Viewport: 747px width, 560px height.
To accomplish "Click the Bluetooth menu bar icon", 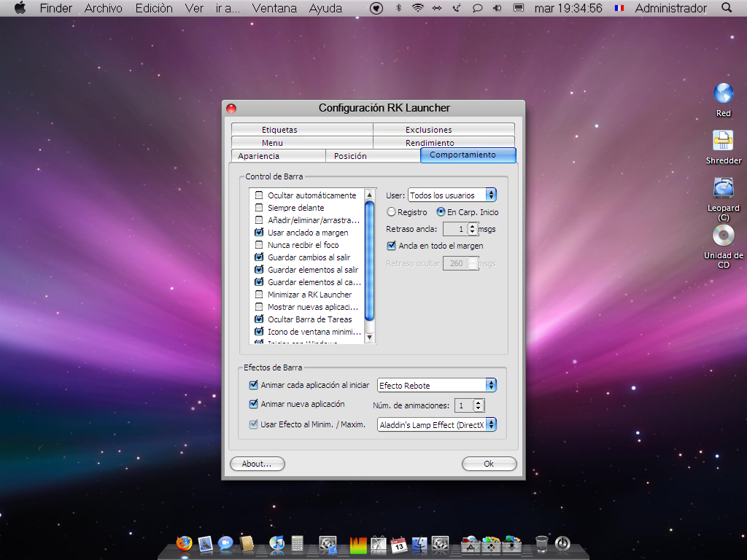I will [x=399, y=7].
